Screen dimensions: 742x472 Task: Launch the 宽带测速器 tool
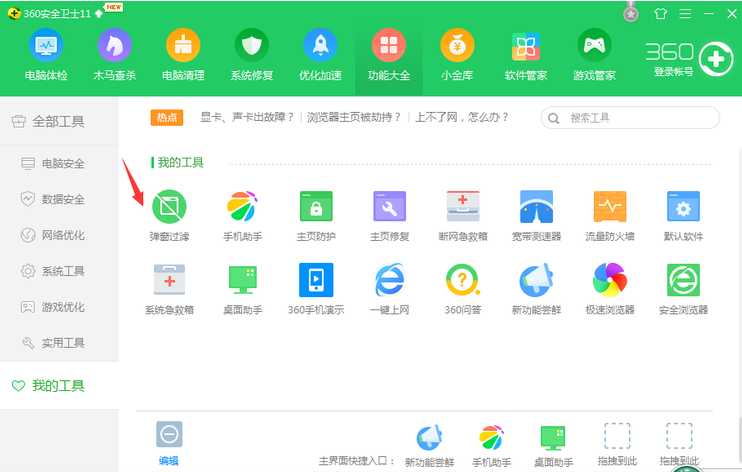[x=536, y=215]
